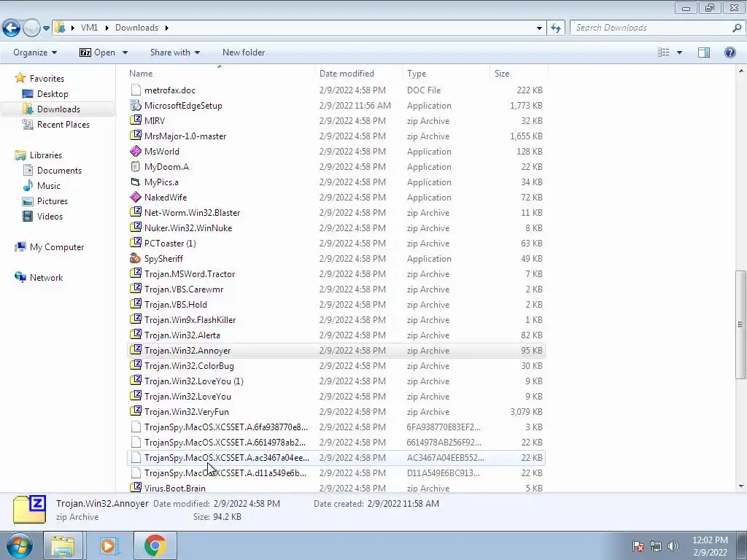Screen dimensions: 747x560
Task: Select Virus.Boot.Brain zip archive
Action: (x=336, y=488)
